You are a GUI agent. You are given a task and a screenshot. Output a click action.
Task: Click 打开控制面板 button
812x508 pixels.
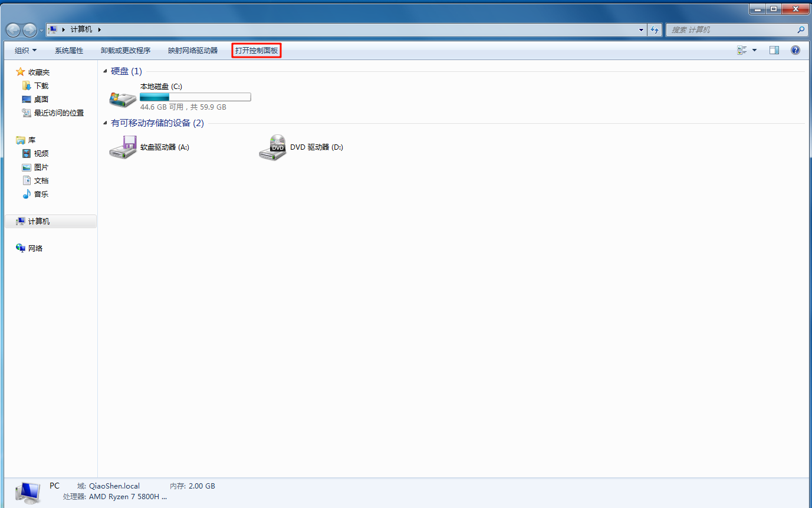(x=257, y=51)
